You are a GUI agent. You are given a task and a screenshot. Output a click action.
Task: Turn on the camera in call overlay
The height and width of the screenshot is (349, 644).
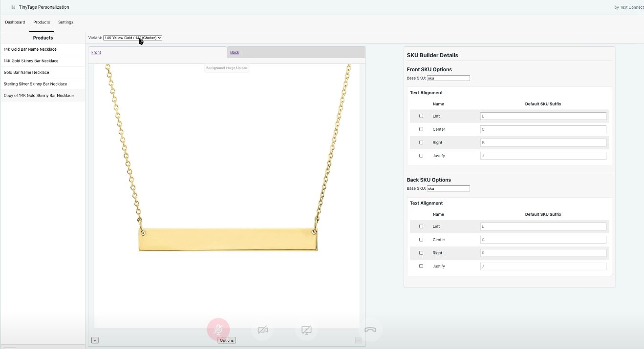(x=262, y=330)
